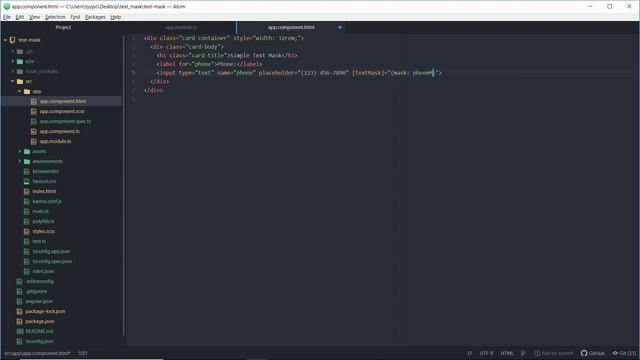This screenshot has width=640, height=360.
Task: Change the HTML grammar in status bar
Action: [507, 353]
